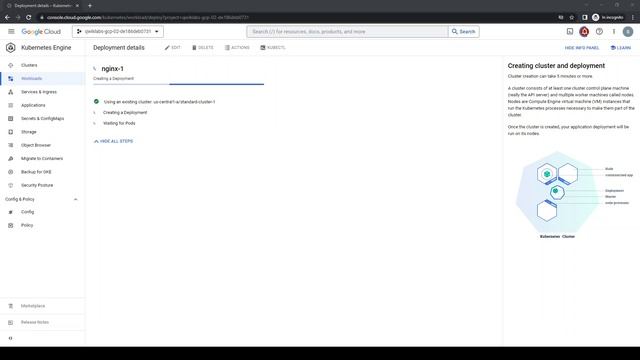Open Secrets & ConfigMaps page
This screenshot has width=640, height=360.
coord(43,118)
